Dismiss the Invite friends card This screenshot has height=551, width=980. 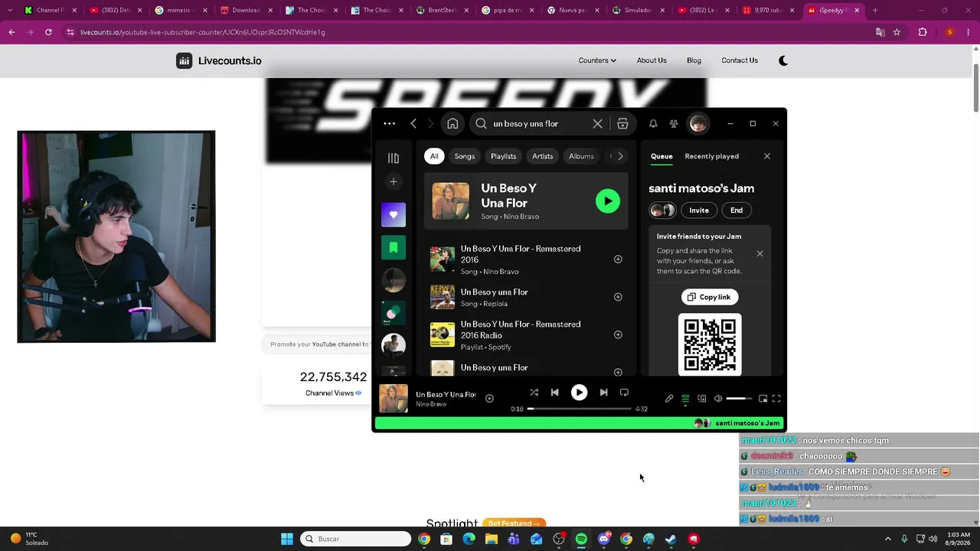point(759,253)
